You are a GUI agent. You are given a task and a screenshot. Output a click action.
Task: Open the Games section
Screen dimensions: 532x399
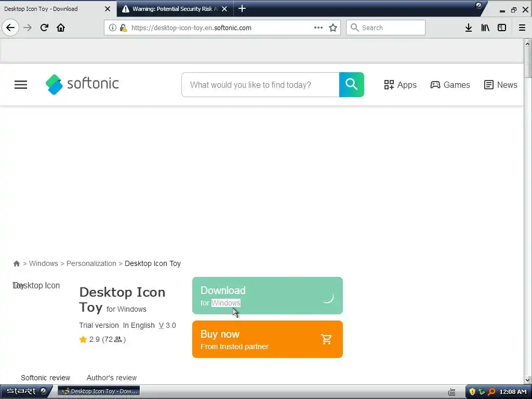(x=450, y=85)
